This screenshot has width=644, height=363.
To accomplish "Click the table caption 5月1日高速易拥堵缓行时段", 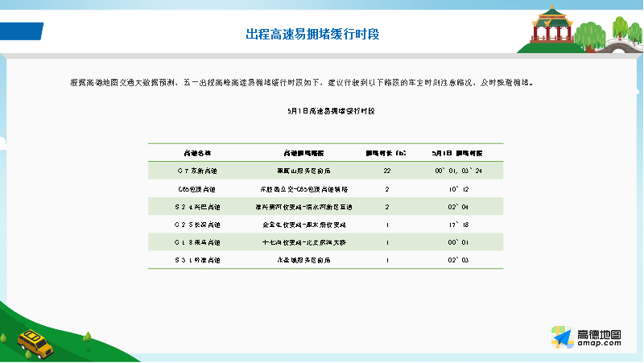I will [325, 109].
